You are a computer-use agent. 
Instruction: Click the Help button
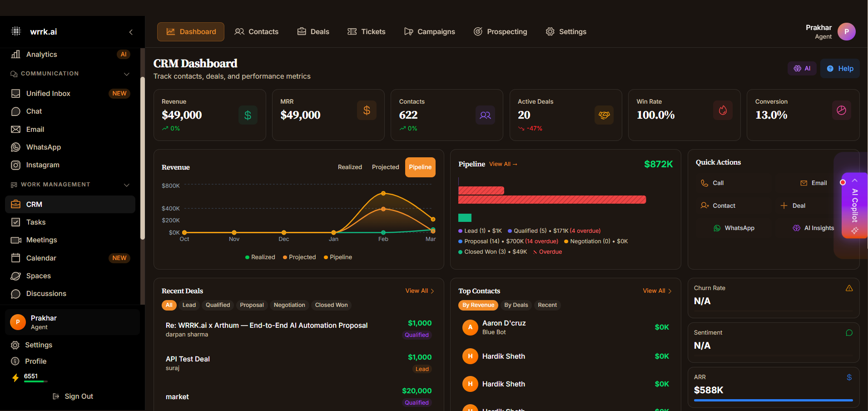839,69
